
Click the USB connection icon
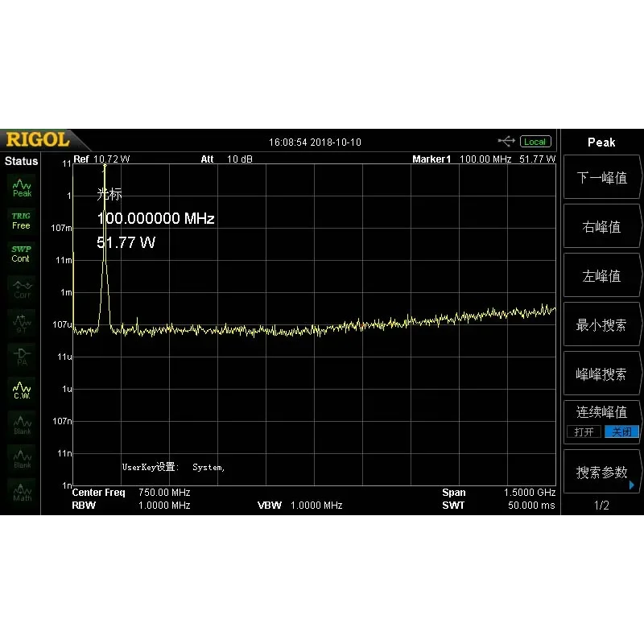pyautogui.click(x=506, y=142)
